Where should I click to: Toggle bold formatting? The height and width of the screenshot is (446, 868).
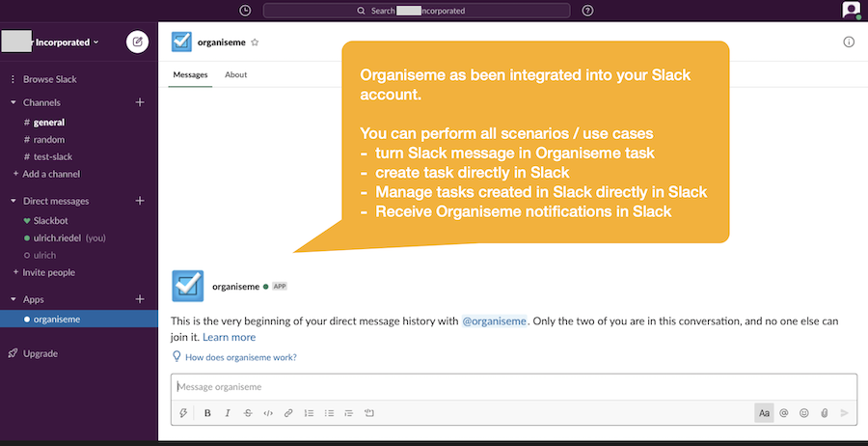(207, 413)
